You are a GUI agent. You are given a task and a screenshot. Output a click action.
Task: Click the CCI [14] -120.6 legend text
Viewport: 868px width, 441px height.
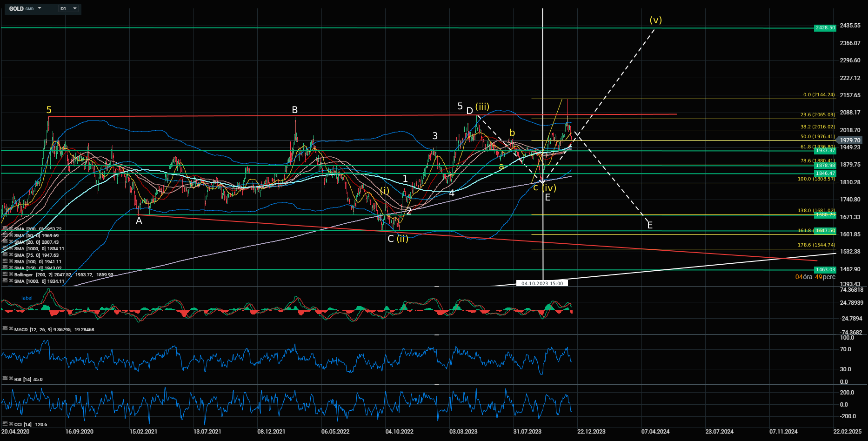31,425
